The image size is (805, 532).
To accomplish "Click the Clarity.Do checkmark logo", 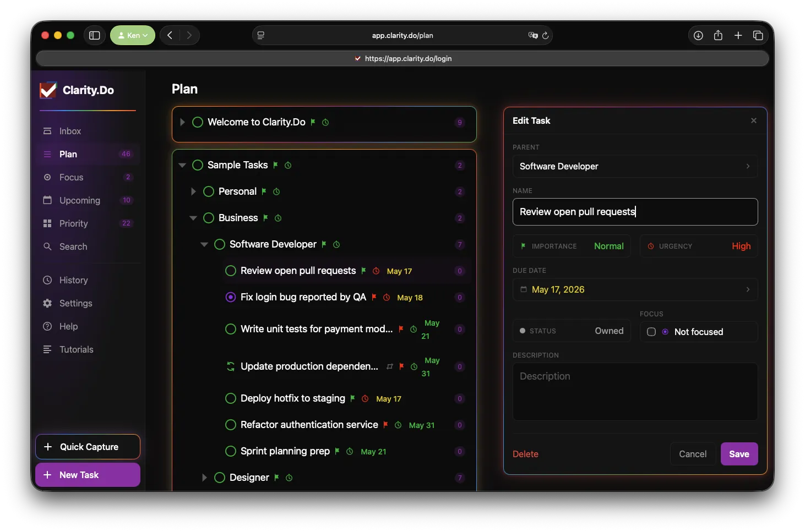I will [48, 90].
